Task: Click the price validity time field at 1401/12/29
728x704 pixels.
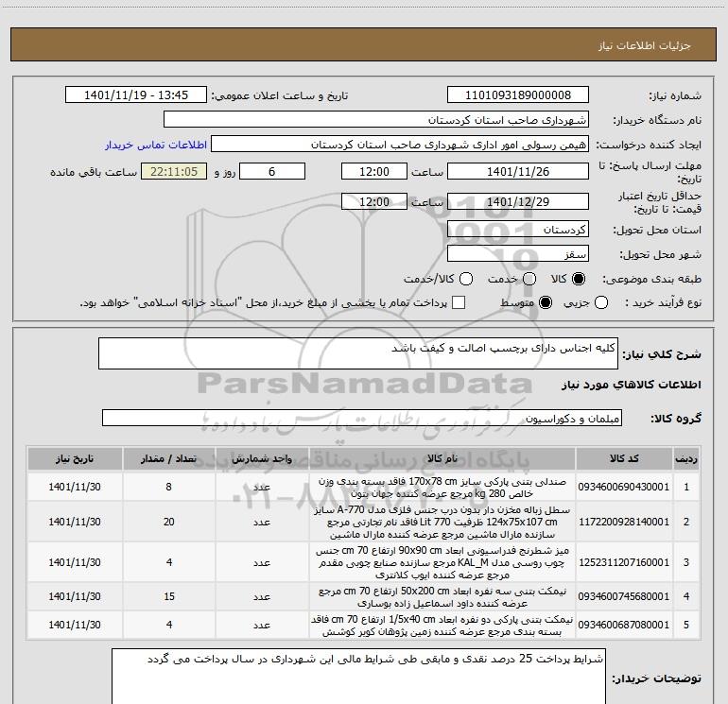Action: click(x=374, y=201)
